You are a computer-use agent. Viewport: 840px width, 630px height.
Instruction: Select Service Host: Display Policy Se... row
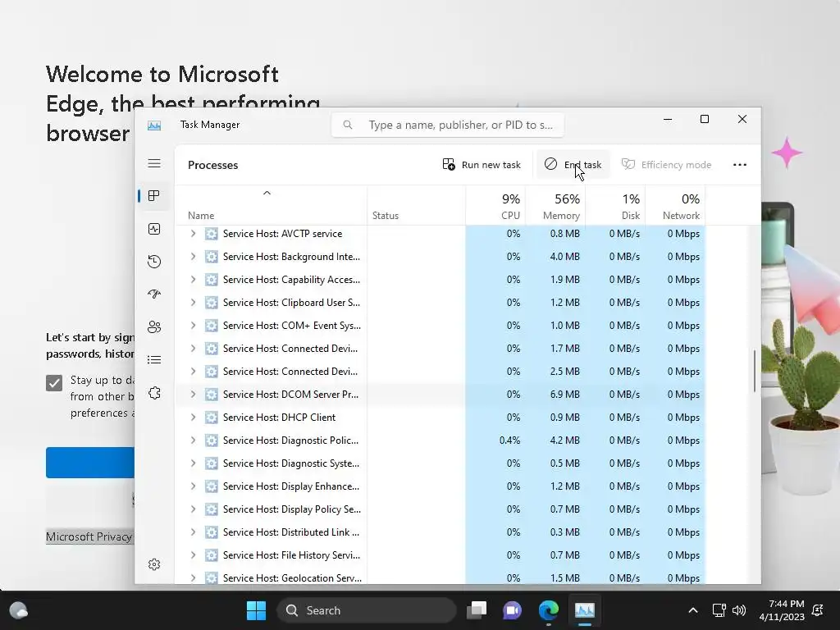click(440, 509)
